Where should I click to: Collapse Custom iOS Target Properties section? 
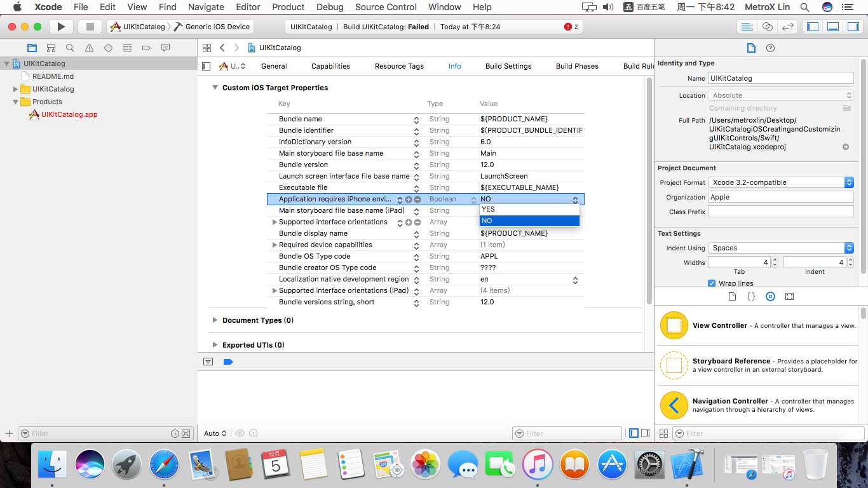(x=215, y=88)
